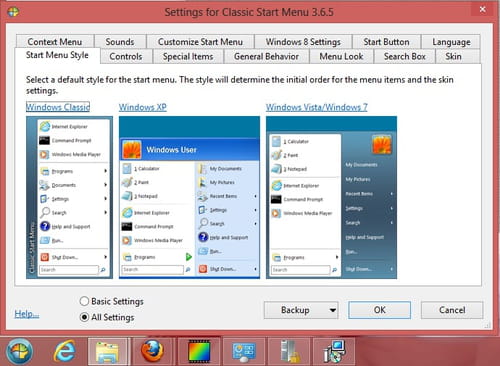Image resolution: width=500 pixels, height=366 pixels.
Task: Open the Help link
Action: pyautogui.click(x=27, y=314)
